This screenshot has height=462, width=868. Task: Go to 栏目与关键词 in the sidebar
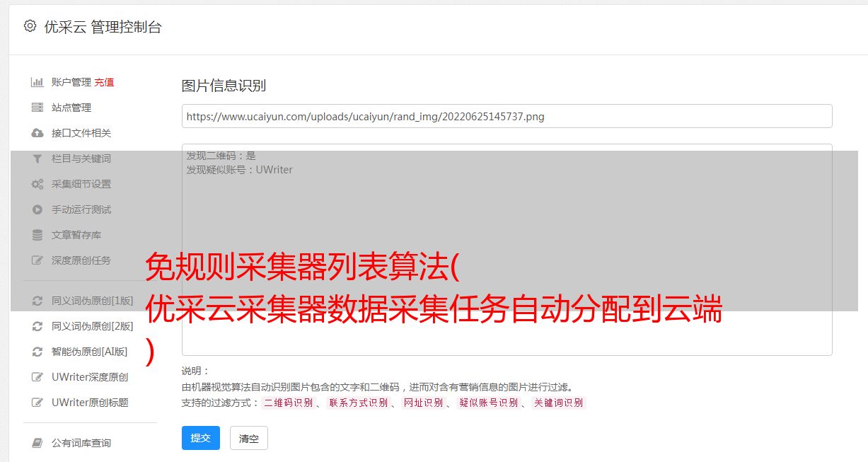81,158
